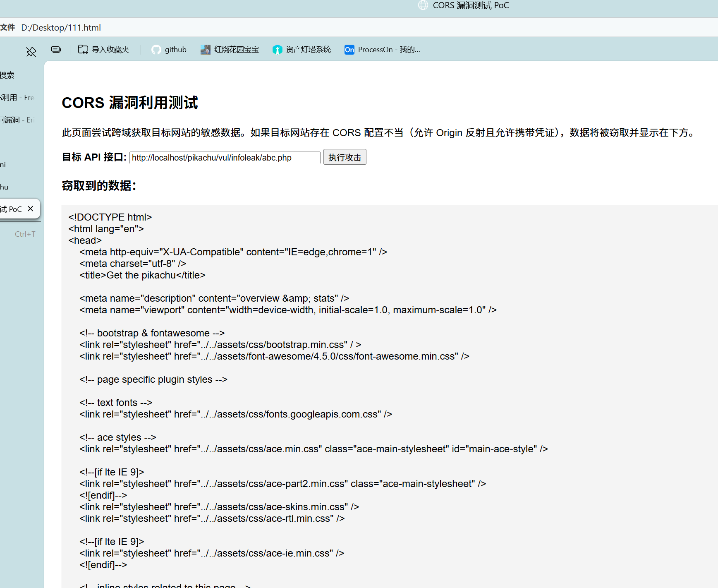Screen dimensions: 718x588
Task: Switch to the 搜索 vertical tab
Action: click(7, 75)
